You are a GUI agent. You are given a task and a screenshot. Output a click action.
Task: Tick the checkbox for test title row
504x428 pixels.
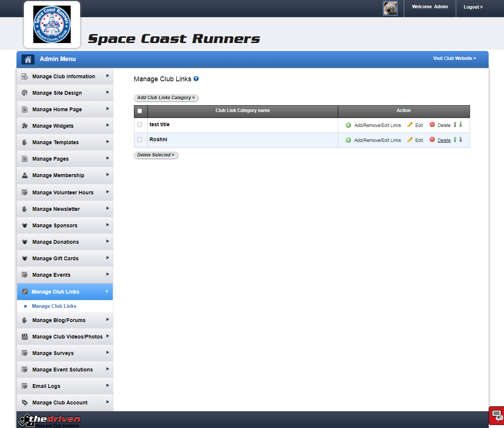click(x=140, y=124)
